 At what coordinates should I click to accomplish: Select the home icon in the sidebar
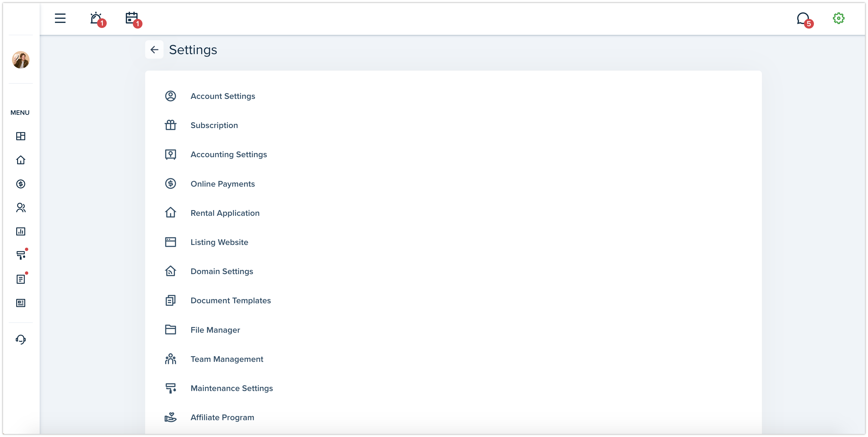click(x=21, y=160)
